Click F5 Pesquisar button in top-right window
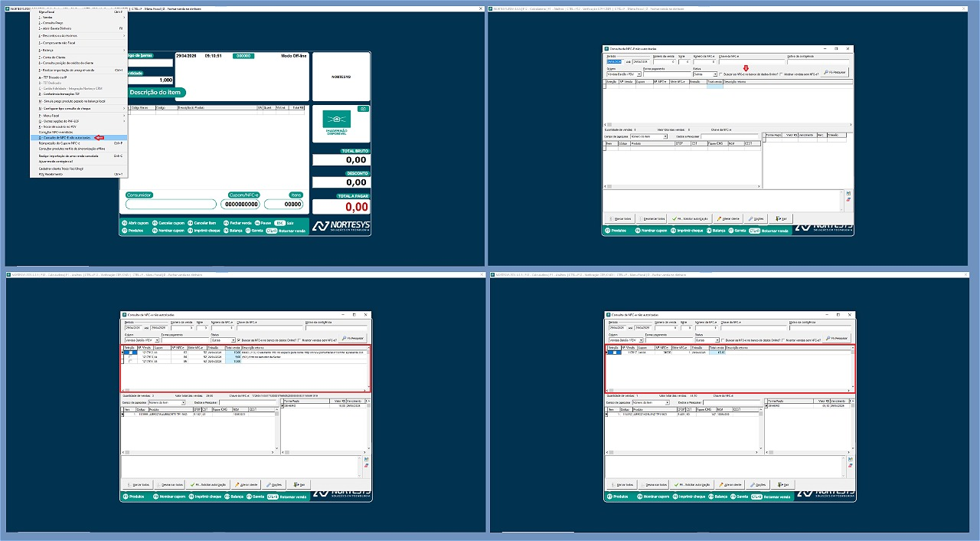 pos(835,72)
